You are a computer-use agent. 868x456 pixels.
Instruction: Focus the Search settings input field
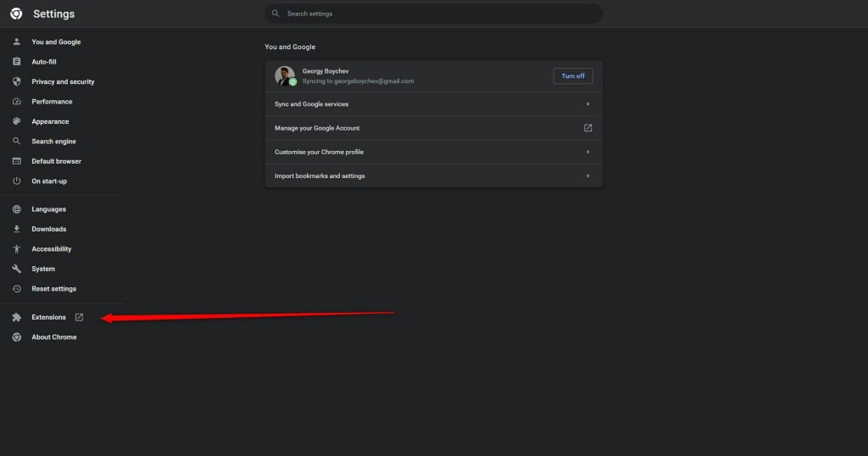click(433, 14)
